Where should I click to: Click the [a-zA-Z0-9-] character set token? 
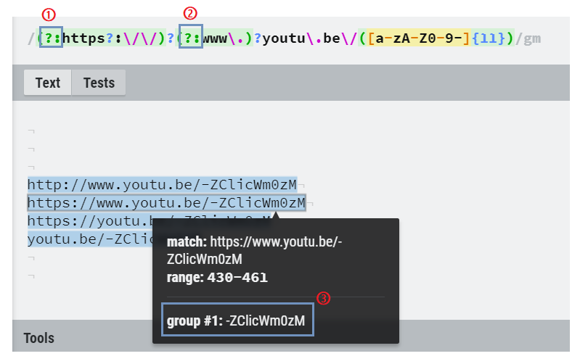pos(419,38)
